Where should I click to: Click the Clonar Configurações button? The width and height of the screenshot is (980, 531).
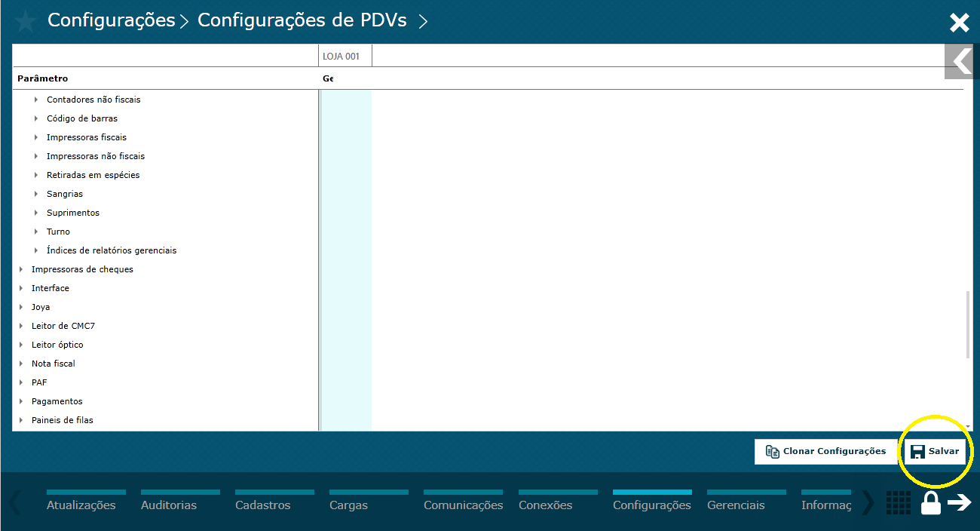coord(825,451)
